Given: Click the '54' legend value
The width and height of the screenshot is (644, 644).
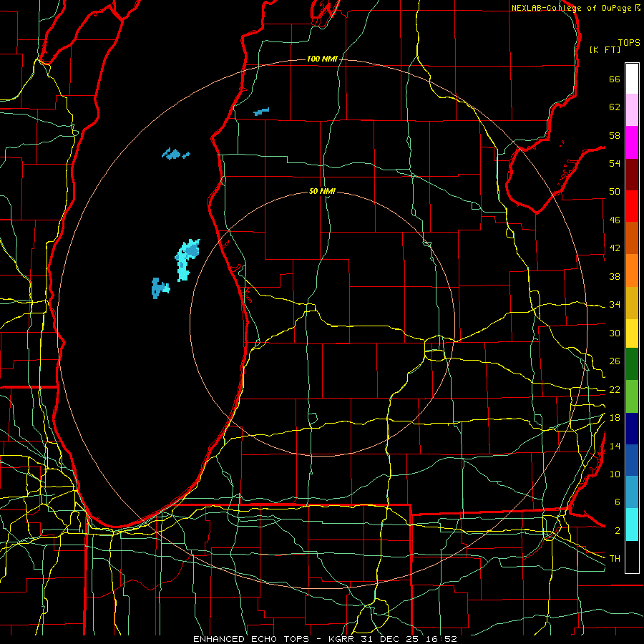Looking at the screenshot, I should (x=615, y=163).
